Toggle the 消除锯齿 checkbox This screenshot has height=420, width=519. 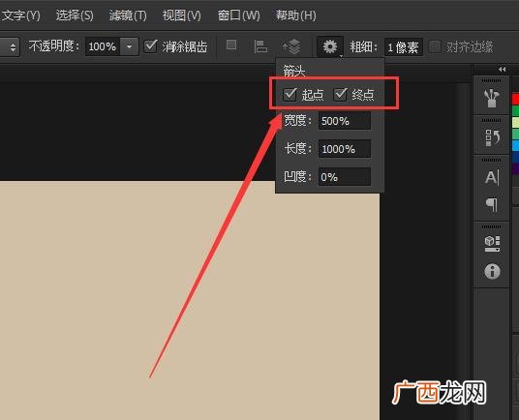tap(151, 46)
